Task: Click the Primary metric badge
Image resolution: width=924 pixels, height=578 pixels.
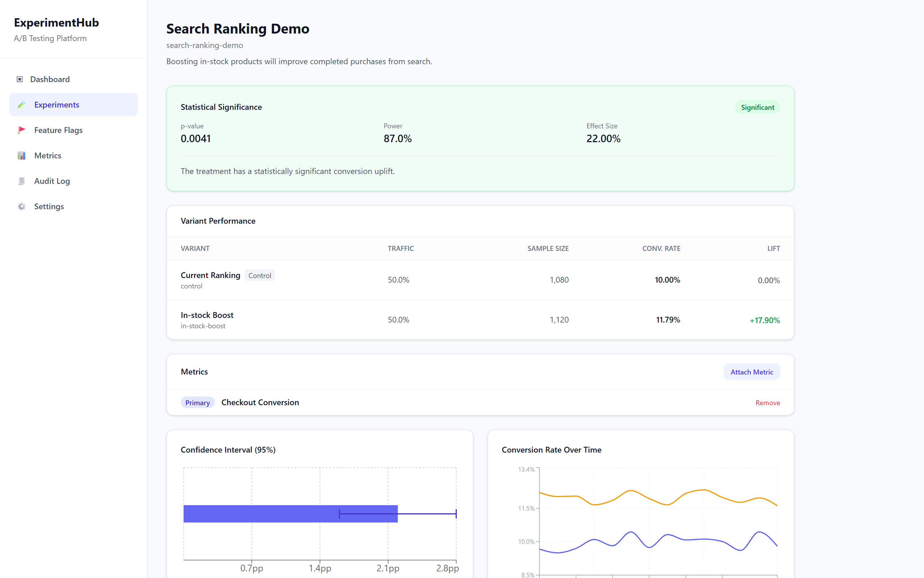Action: (x=198, y=403)
